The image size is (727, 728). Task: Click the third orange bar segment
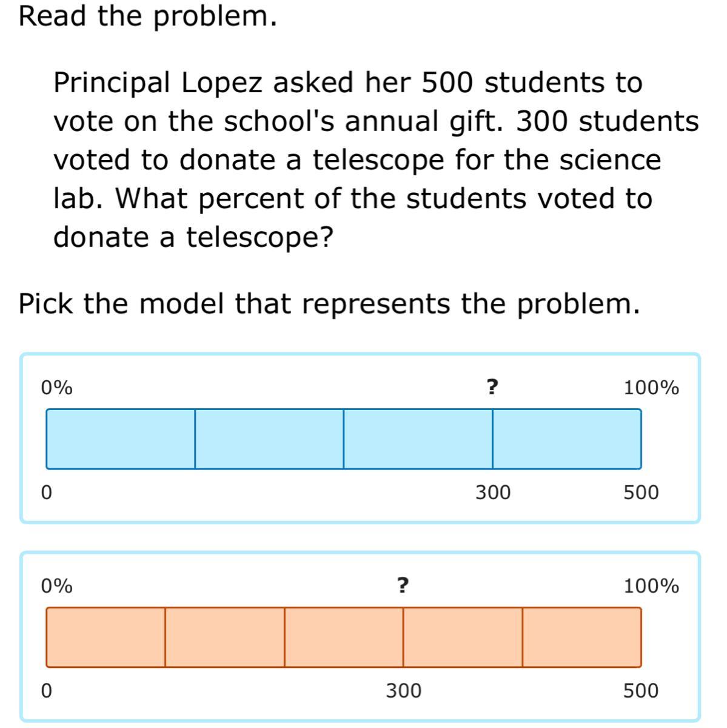point(344,637)
